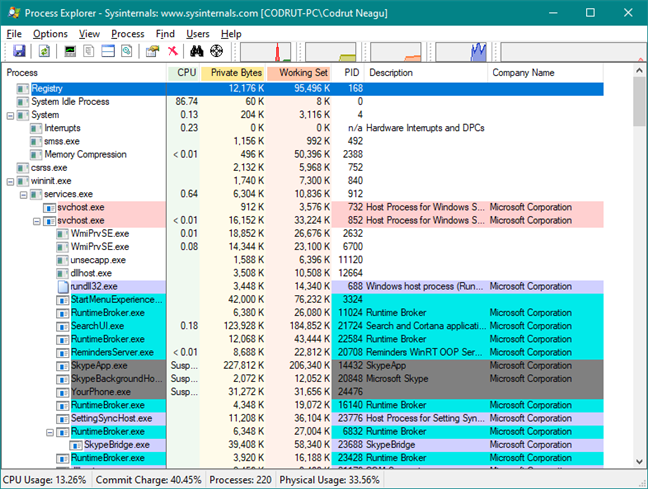The image size is (648, 489).
Task: Select WmiPrvSE.exe with PID 6700
Action: pos(303,247)
